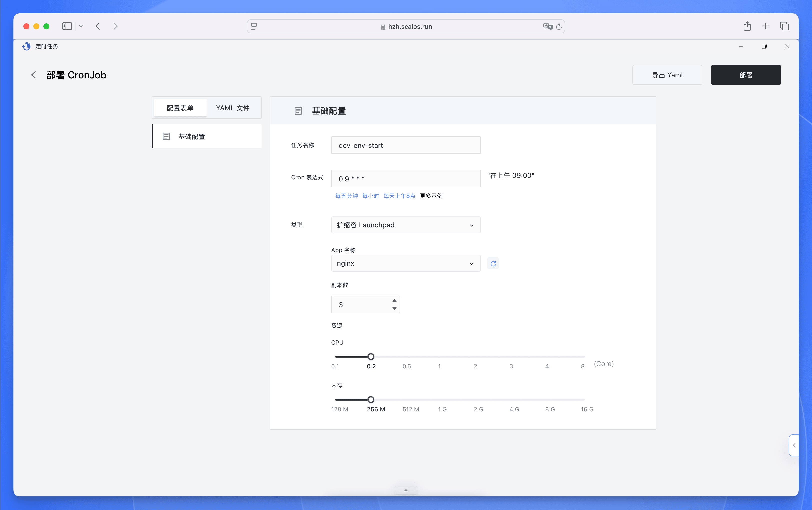
Task: Click the page settings icon in address bar
Action: click(254, 27)
